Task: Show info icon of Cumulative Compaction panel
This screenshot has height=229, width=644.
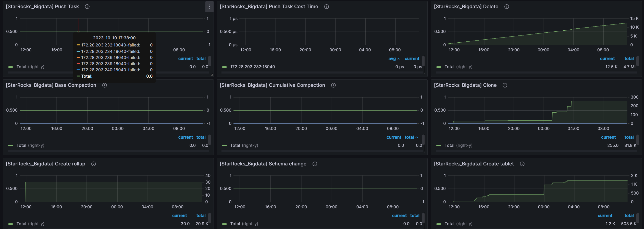Action: [333, 85]
